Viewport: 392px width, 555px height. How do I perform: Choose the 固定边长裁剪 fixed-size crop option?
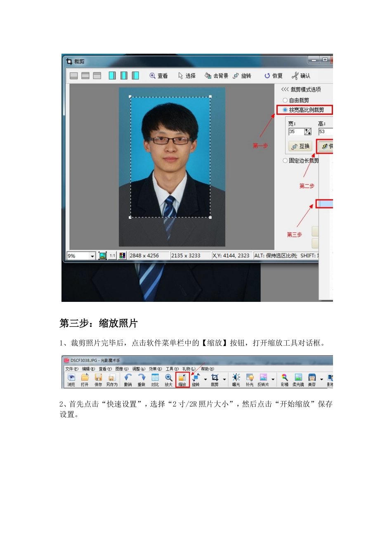(x=301, y=161)
